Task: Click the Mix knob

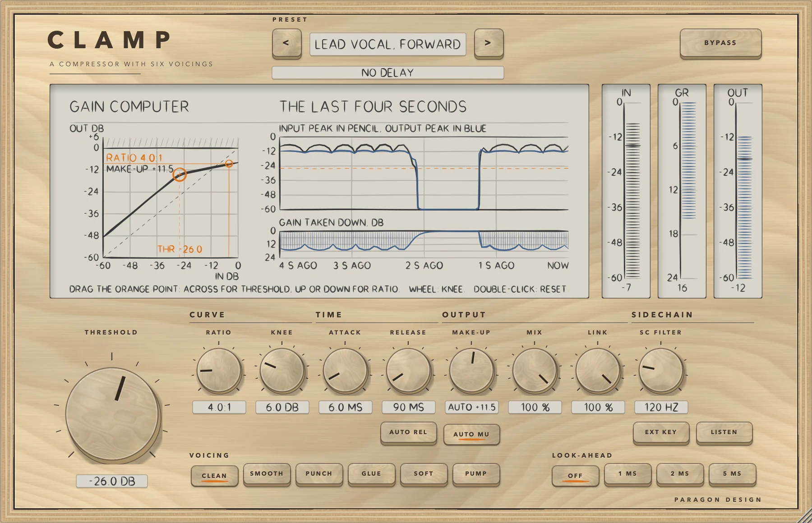Action: (x=535, y=370)
